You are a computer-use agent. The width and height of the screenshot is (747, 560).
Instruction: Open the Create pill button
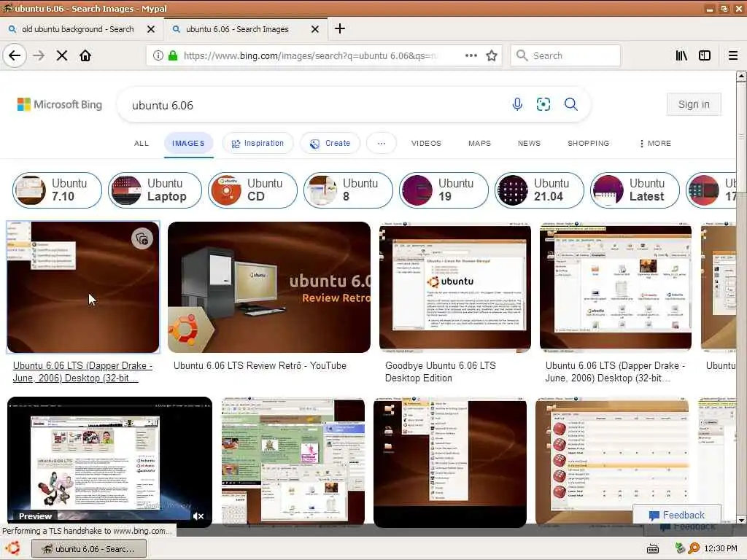click(x=330, y=144)
